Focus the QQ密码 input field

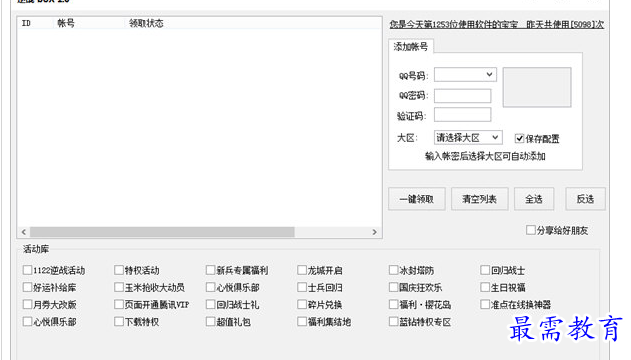point(462,96)
